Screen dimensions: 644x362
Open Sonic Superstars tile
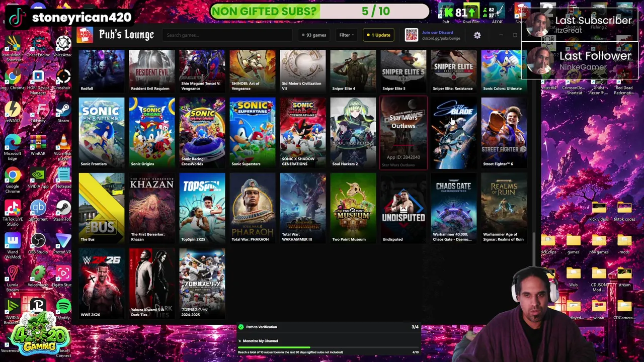click(x=252, y=133)
